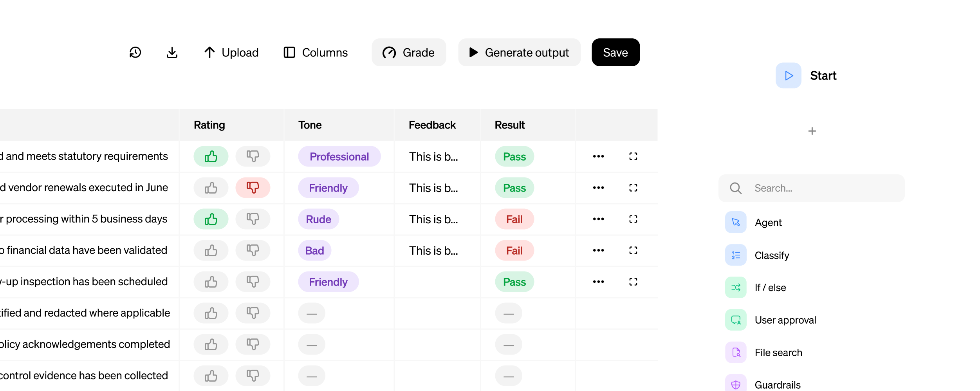
Task: Select the Classify node type
Action: 772,255
